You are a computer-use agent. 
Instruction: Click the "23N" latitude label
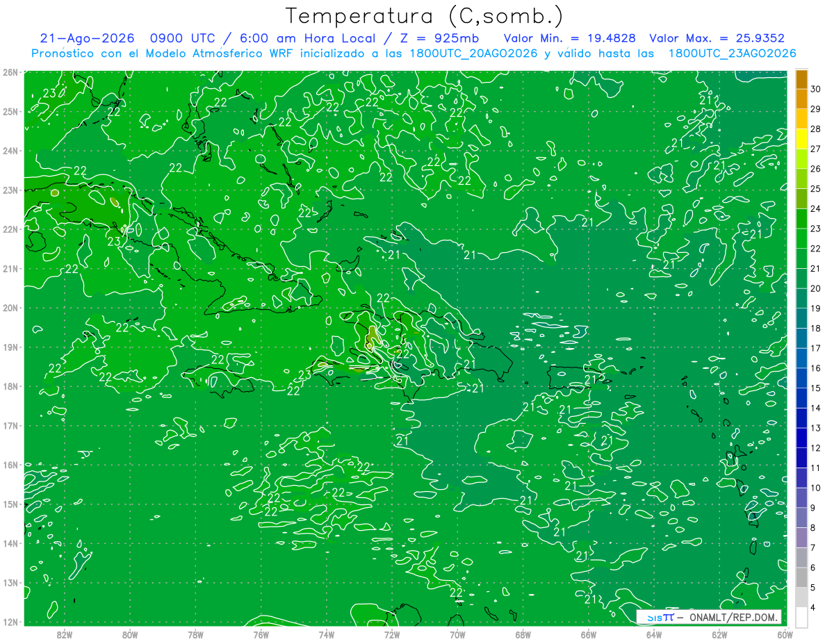10,190
